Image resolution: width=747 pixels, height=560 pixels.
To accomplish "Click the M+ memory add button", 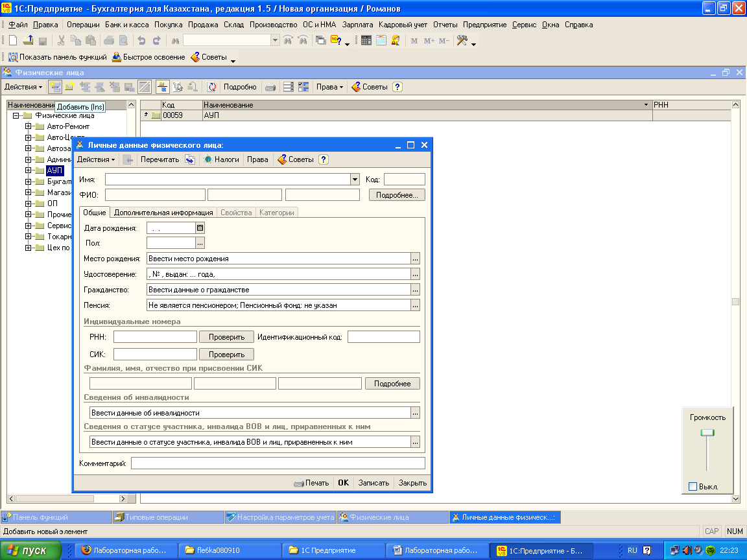I will click(429, 41).
